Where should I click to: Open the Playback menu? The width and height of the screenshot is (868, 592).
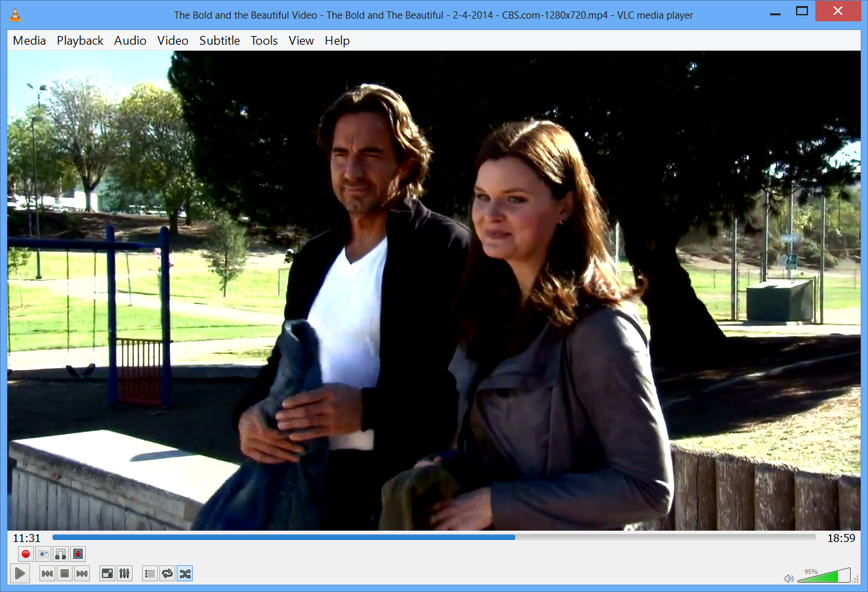[80, 41]
